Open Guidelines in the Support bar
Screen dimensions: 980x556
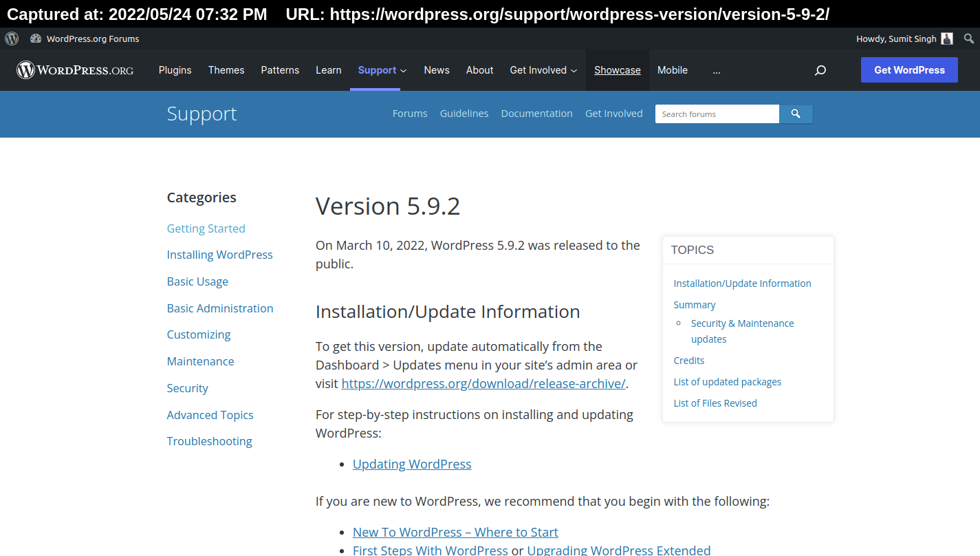[464, 114]
